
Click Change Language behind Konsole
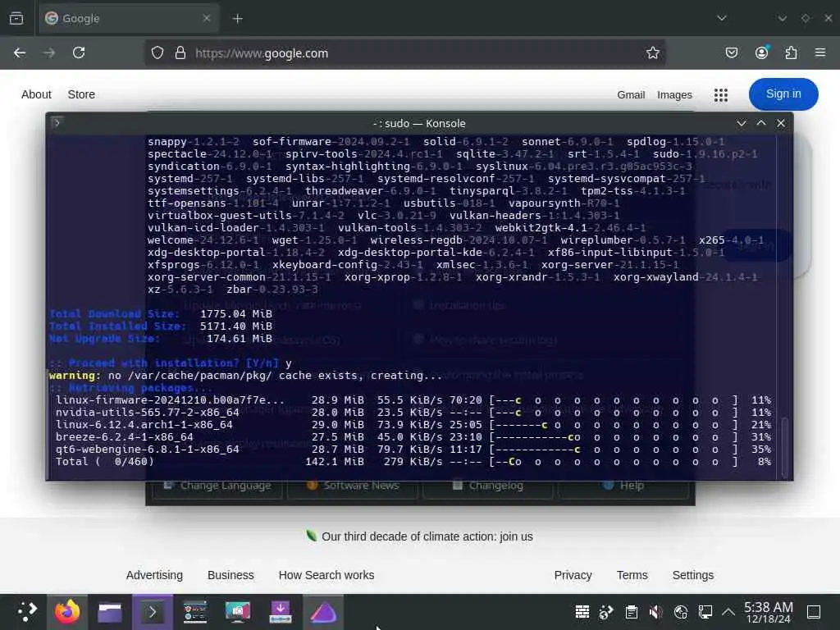pyautogui.click(x=217, y=486)
